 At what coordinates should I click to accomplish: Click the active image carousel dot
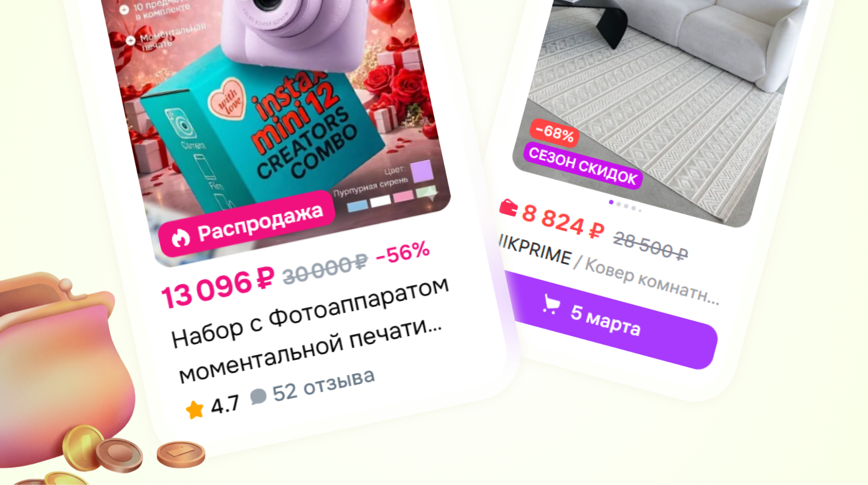[611, 202]
